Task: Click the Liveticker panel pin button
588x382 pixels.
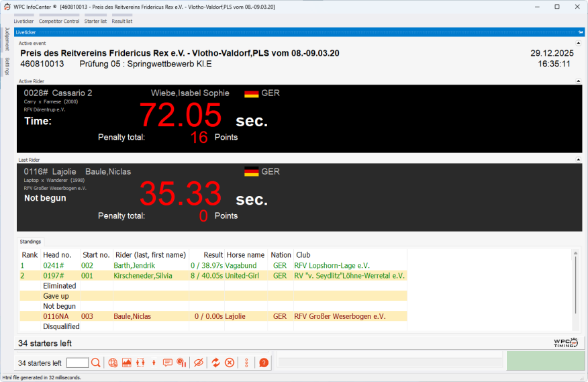Action: 580,32
